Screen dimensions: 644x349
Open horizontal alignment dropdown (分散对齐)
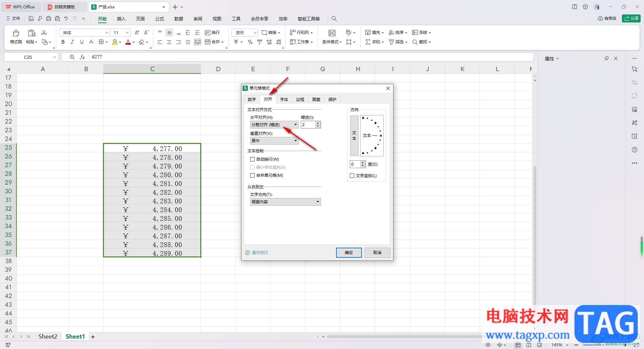click(x=274, y=125)
